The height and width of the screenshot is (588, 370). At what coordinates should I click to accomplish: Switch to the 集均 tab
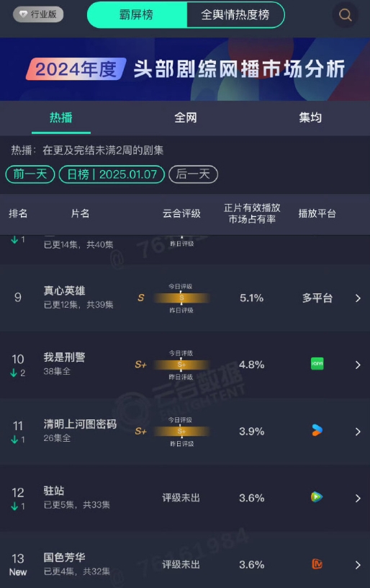(310, 117)
